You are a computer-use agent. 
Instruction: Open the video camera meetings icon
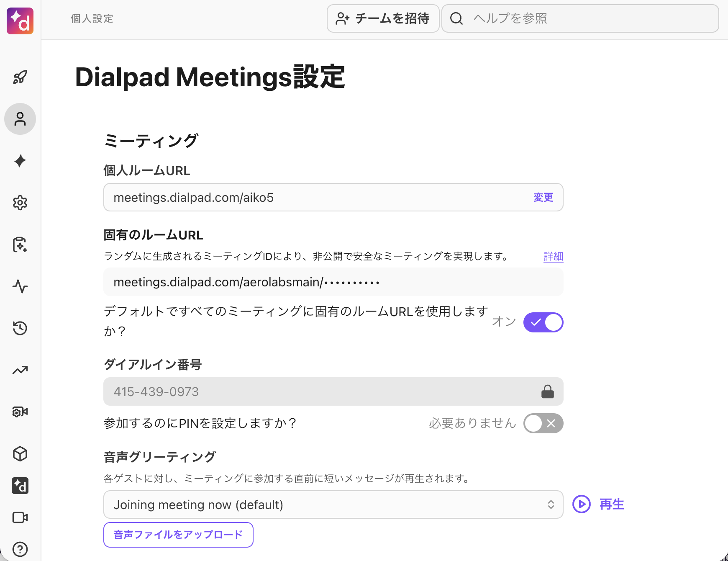click(x=20, y=517)
